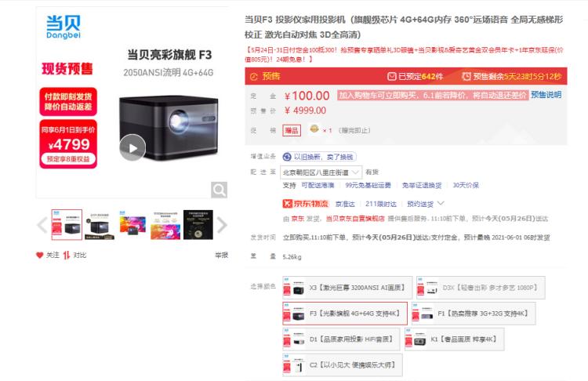Click the 5.26kg weight value
Screen dimensions: 588x381
click(x=292, y=257)
